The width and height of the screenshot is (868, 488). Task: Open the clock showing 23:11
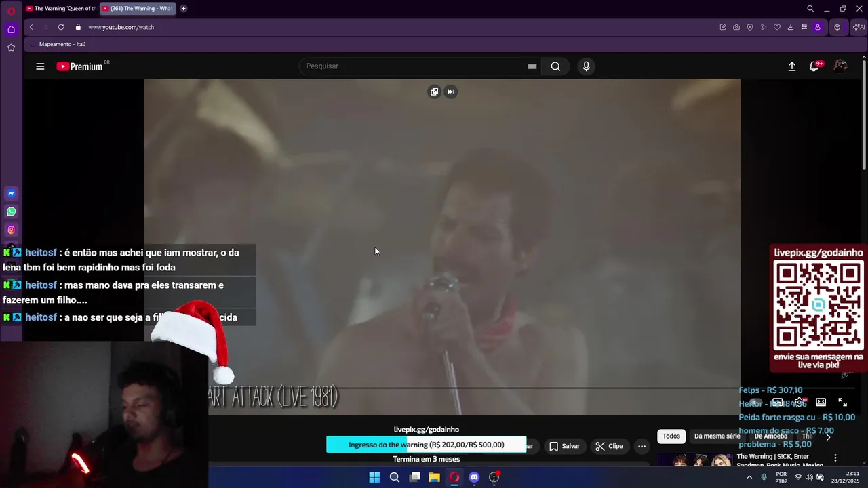click(846, 477)
